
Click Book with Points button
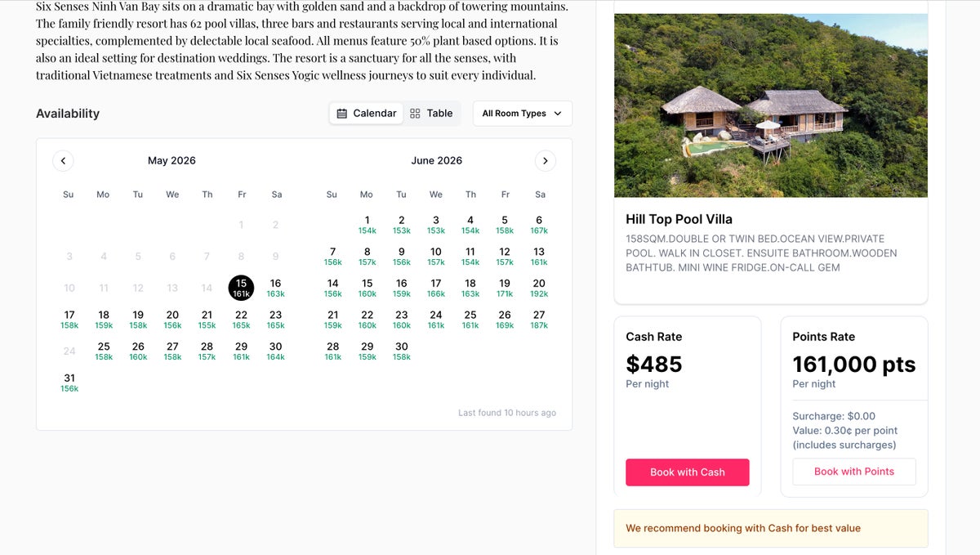(x=853, y=472)
